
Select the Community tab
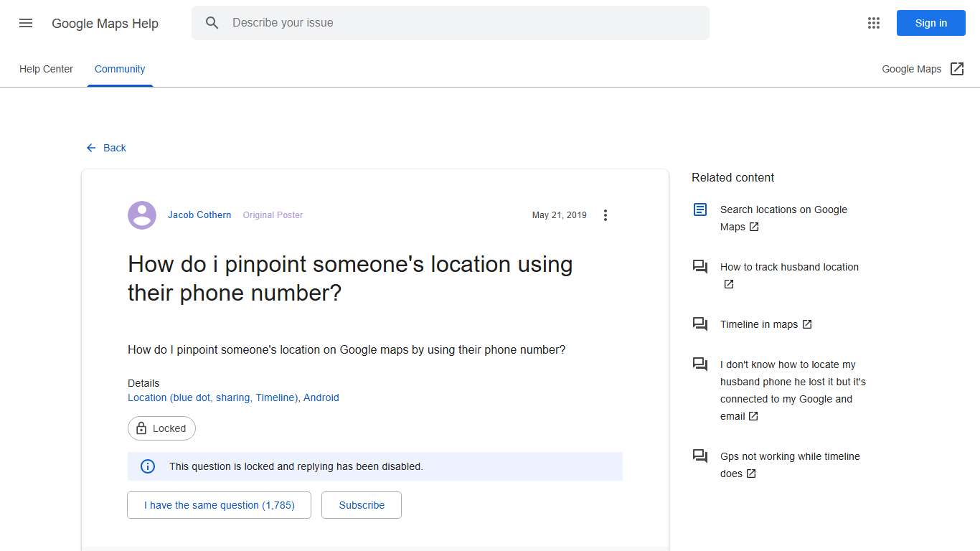[x=119, y=69]
